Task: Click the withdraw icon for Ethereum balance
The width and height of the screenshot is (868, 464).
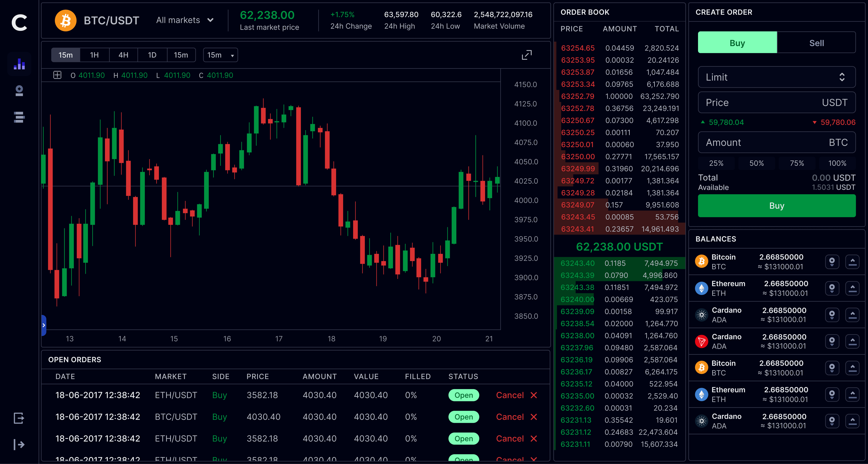Action: point(852,288)
